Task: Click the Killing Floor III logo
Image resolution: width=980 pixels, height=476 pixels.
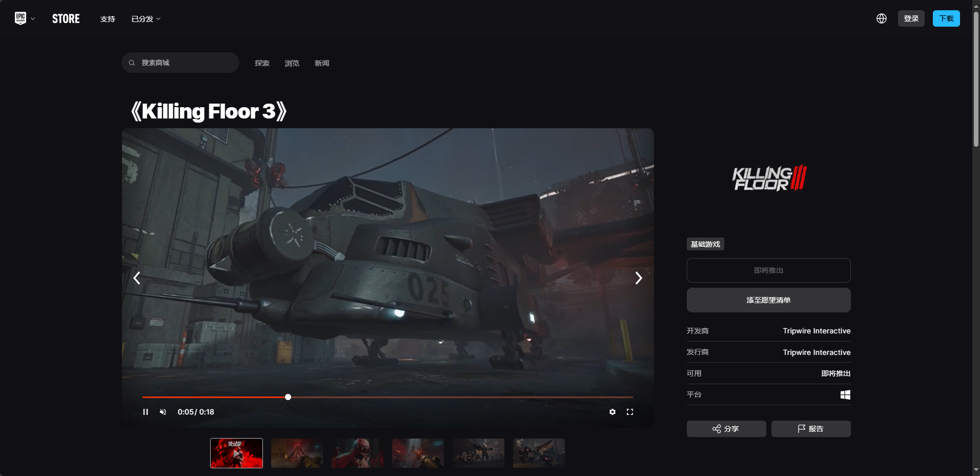Action: [x=769, y=178]
